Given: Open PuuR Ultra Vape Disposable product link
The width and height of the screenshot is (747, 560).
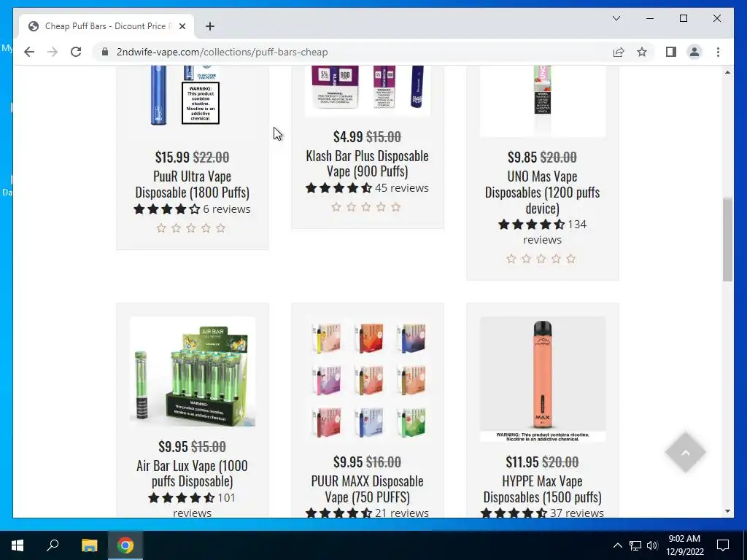Looking at the screenshot, I should coord(192,184).
